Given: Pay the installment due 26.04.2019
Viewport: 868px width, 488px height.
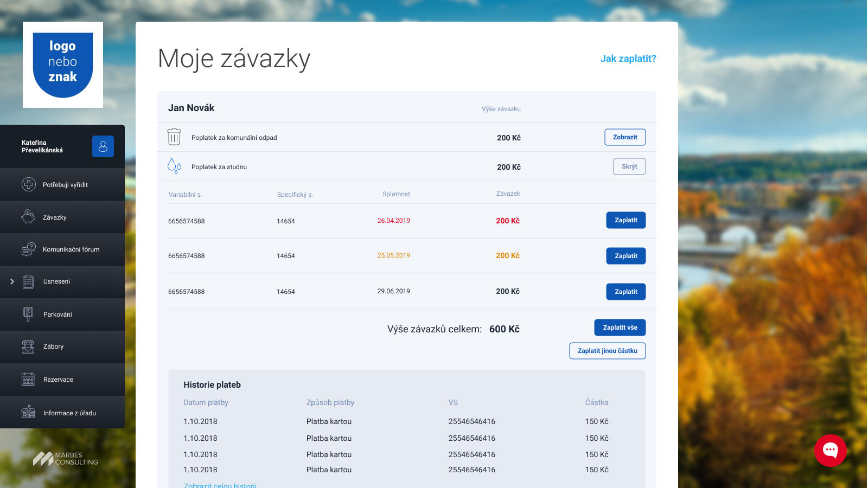Looking at the screenshot, I should 626,220.
